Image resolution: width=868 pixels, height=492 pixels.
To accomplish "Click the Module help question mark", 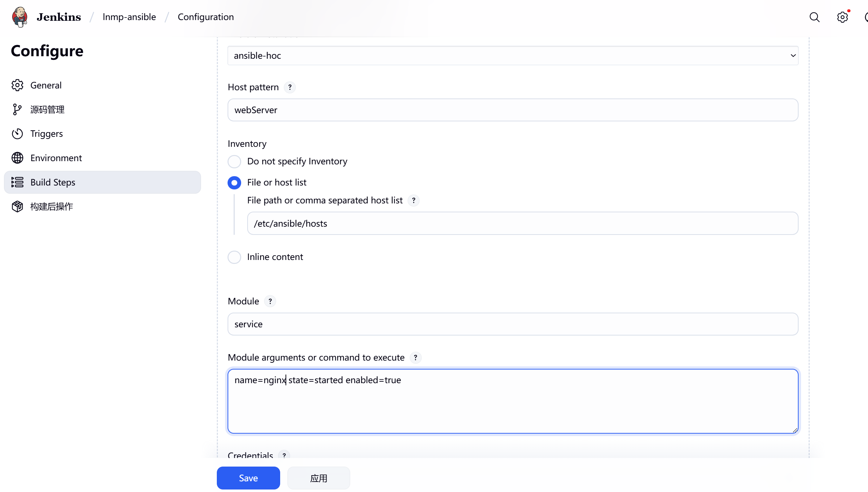I will 270,302.
